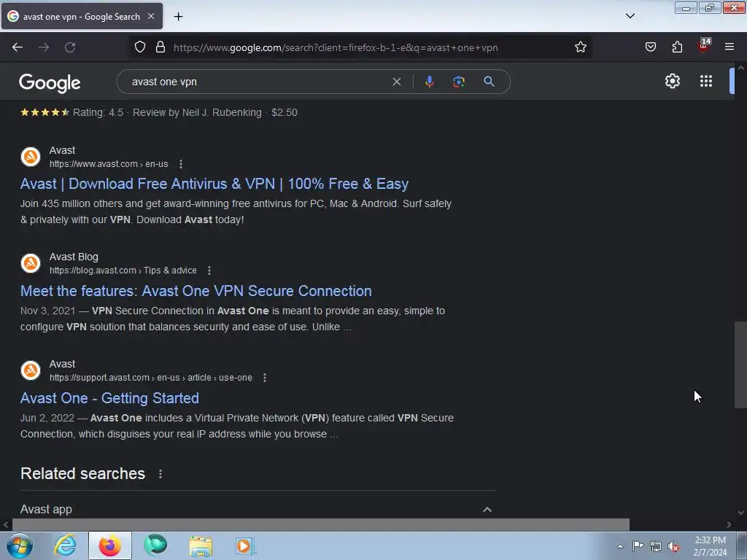Collapse the Avast app related search
The width and height of the screenshot is (747, 560).
pos(487,510)
